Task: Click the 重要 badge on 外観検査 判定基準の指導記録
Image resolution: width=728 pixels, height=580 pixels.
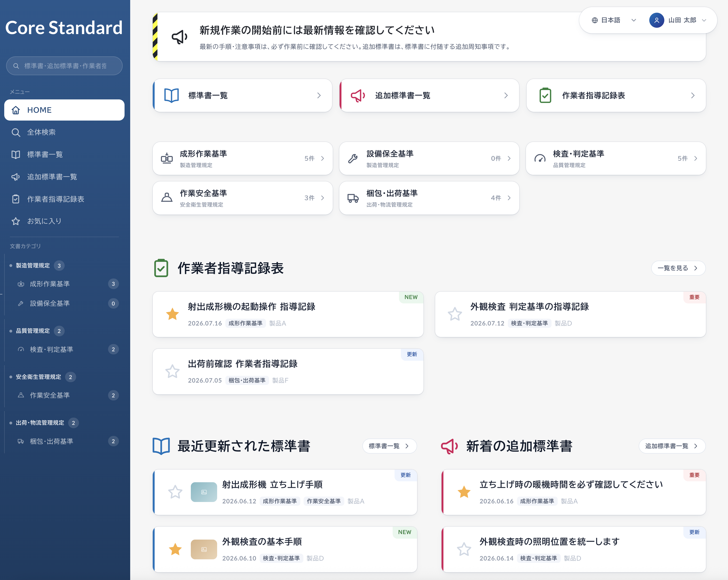Action: [x=695, y=297]
